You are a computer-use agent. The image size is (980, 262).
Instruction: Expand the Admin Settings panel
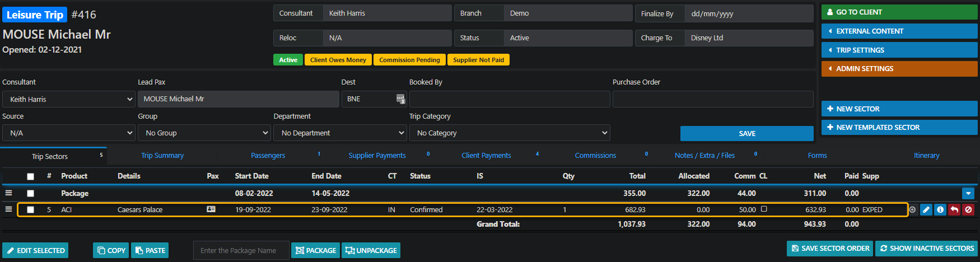[899, 68]
